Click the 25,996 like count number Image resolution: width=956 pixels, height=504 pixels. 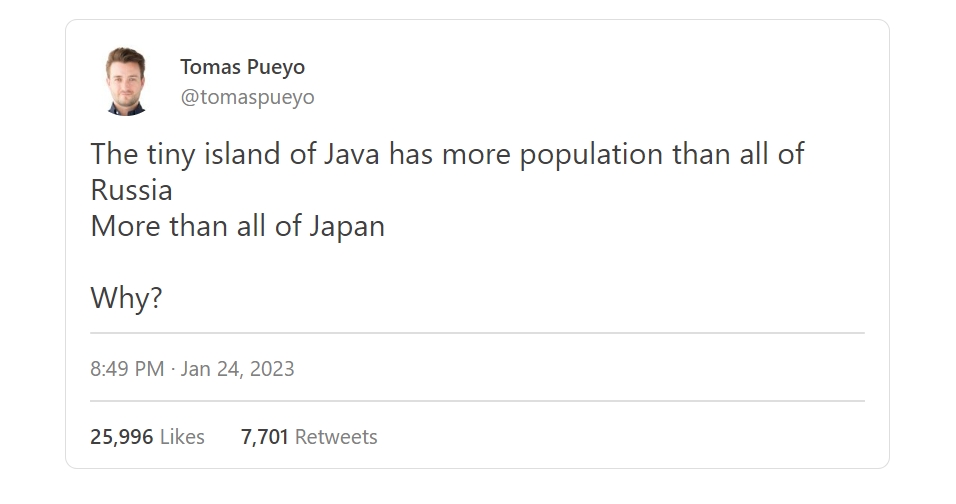pos(122,437)
